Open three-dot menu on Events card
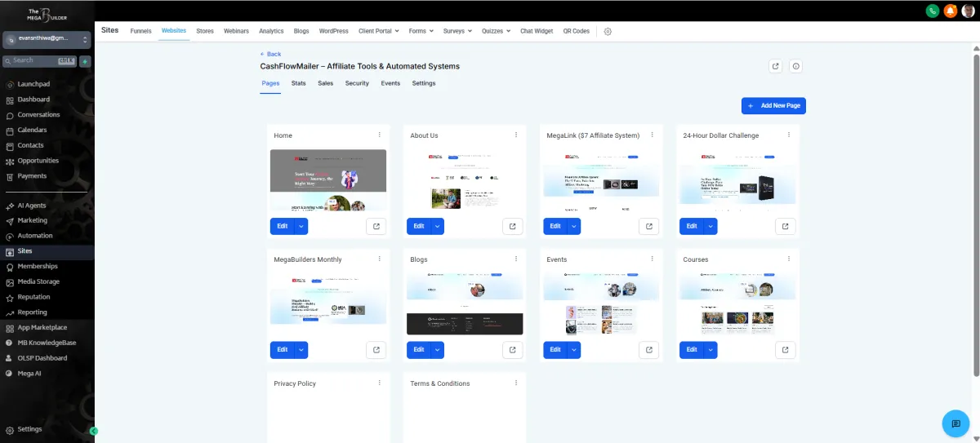 pyautogui.click(x=653, y=259)
